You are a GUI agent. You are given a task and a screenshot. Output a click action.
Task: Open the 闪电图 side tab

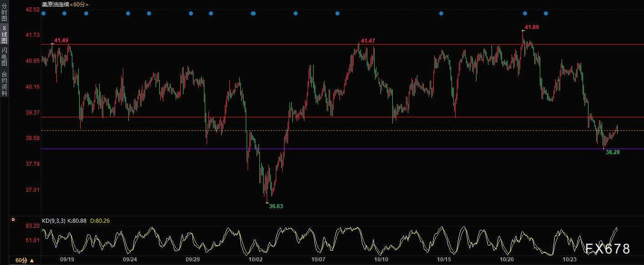[x=4, y=57]
